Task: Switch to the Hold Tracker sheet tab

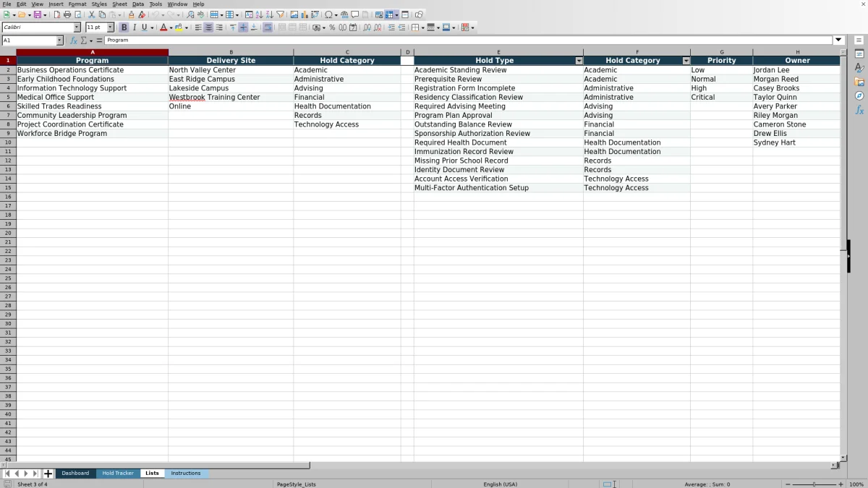Action: coord(118,474)
